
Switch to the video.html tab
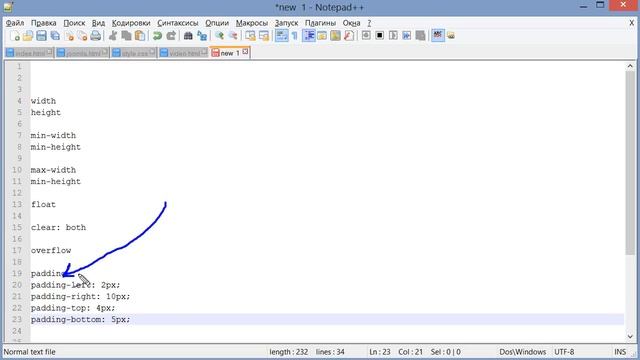point(183,53)
